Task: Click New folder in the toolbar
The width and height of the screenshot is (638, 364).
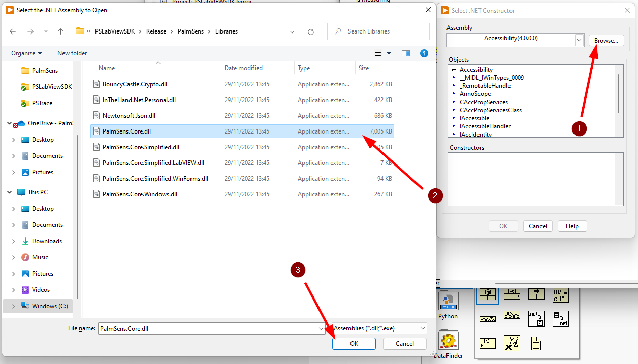Action: click(x=72, y=53)
